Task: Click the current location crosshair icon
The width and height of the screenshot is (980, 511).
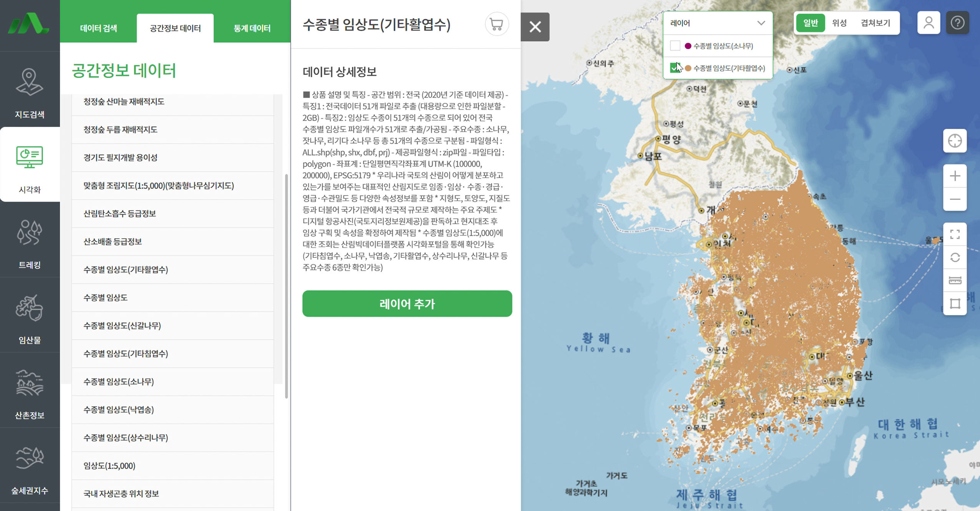Action: [955, 141]
